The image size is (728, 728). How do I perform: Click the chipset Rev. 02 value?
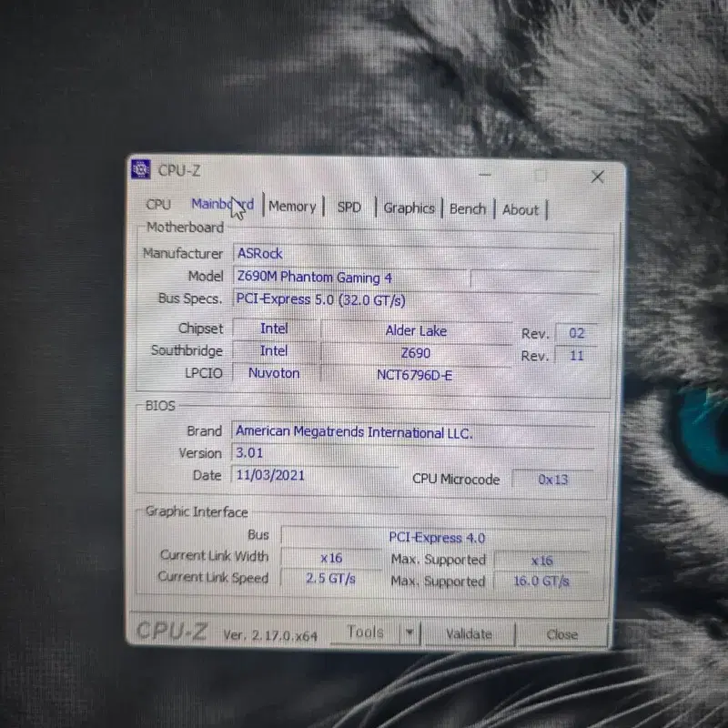(x=577, y=333)
